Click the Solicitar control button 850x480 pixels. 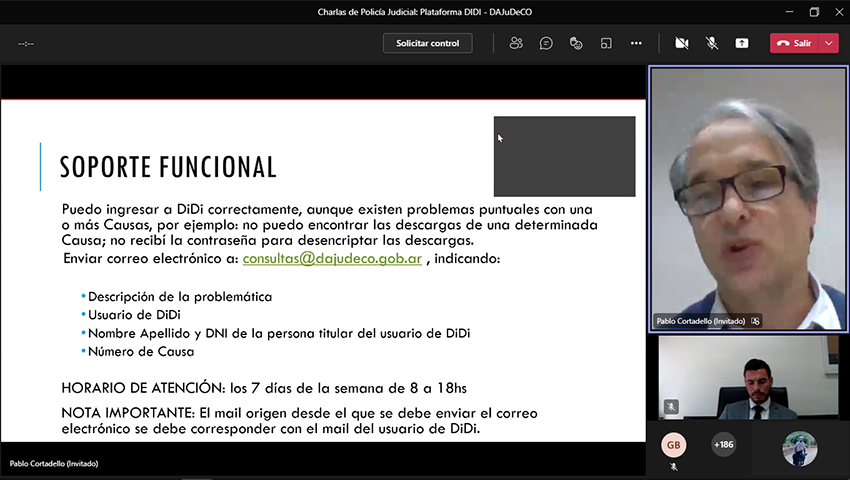pos(427,43)
